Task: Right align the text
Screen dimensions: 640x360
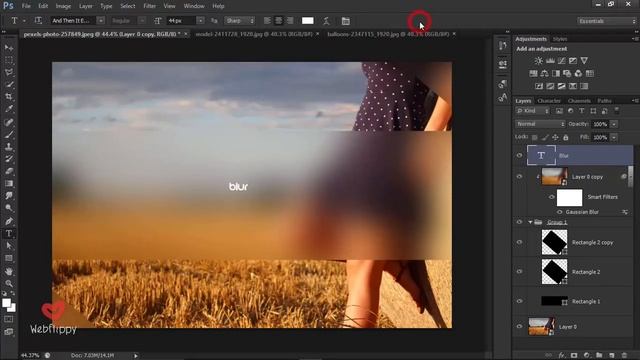Action: [290, 20]
